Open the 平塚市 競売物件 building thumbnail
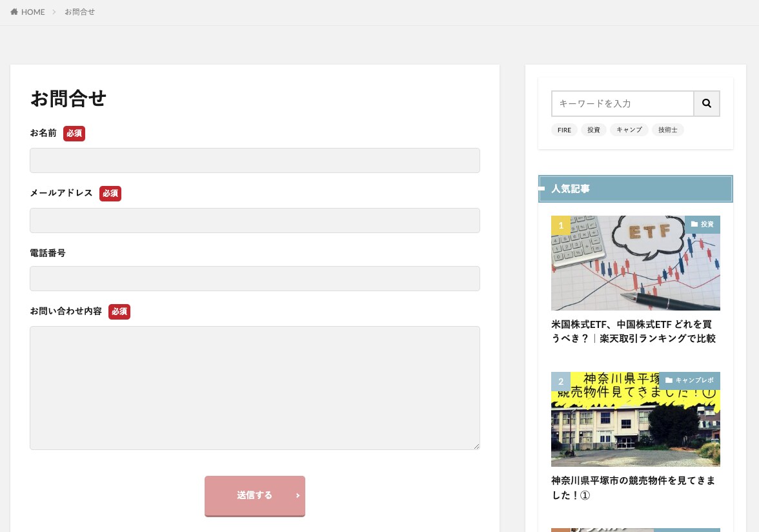This screenshot has width=759, height=532. tap(636, 419)
